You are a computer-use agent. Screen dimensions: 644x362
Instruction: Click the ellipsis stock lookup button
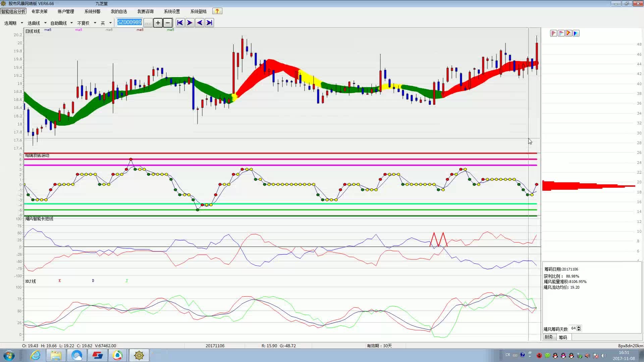tap(148, 23)
